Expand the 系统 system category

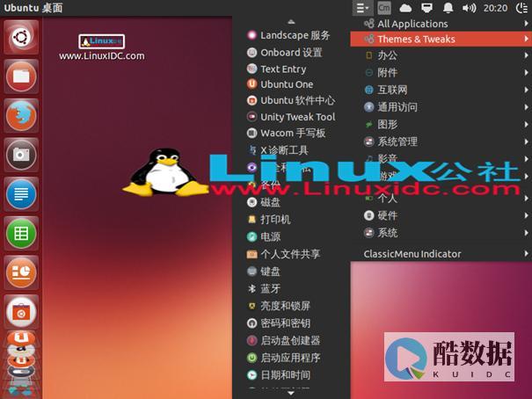(441, 233)
